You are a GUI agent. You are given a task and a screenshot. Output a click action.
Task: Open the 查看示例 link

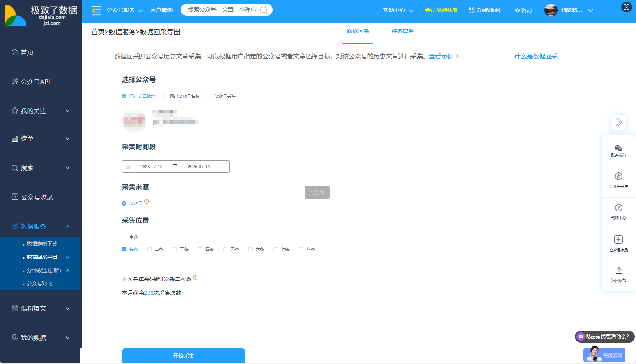(441, 56)
